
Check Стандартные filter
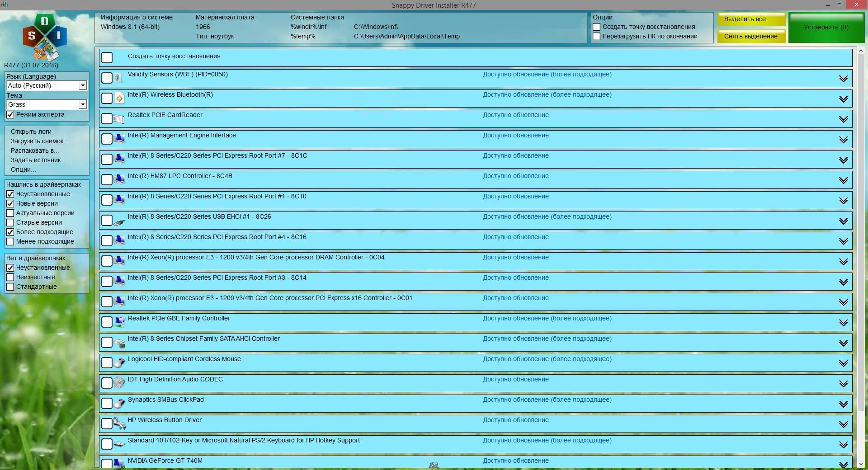coord(10,287)
